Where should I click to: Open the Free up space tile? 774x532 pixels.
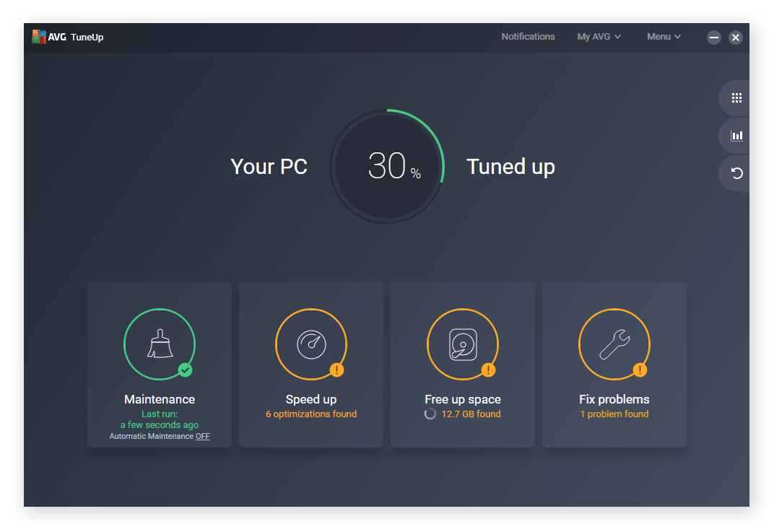(x=462, y=365)
